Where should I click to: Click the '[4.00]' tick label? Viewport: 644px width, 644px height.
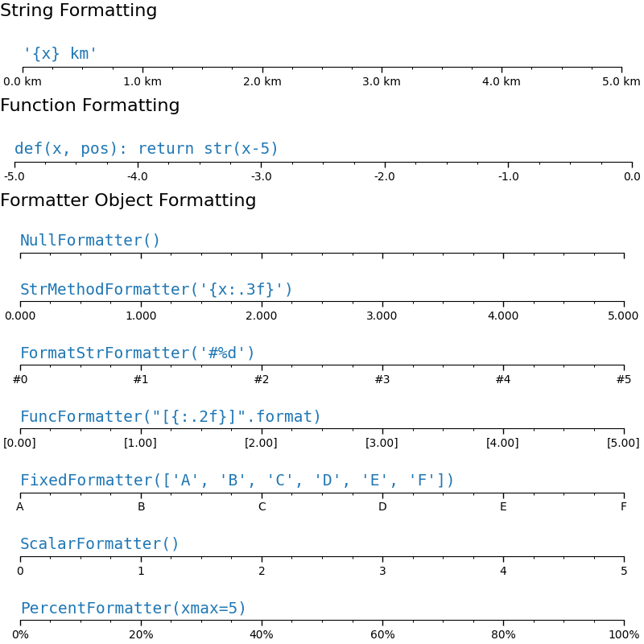point(502,443)
